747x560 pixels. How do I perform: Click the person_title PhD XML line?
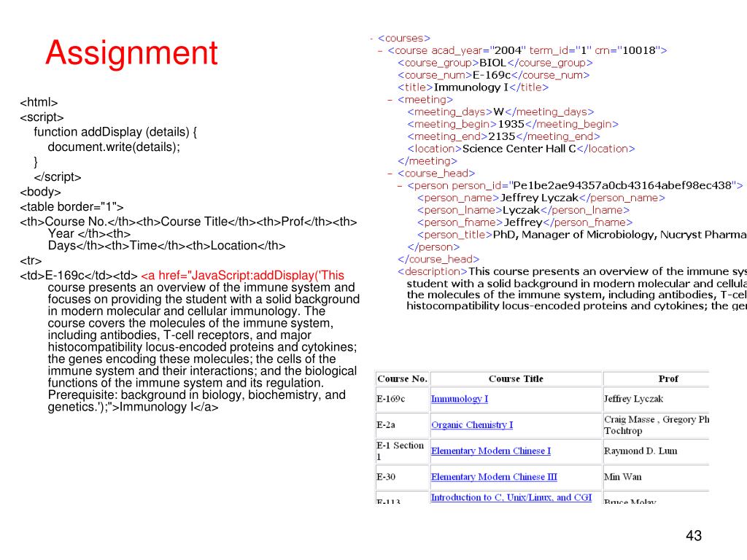pyautogui.click(x=582, y=236)
